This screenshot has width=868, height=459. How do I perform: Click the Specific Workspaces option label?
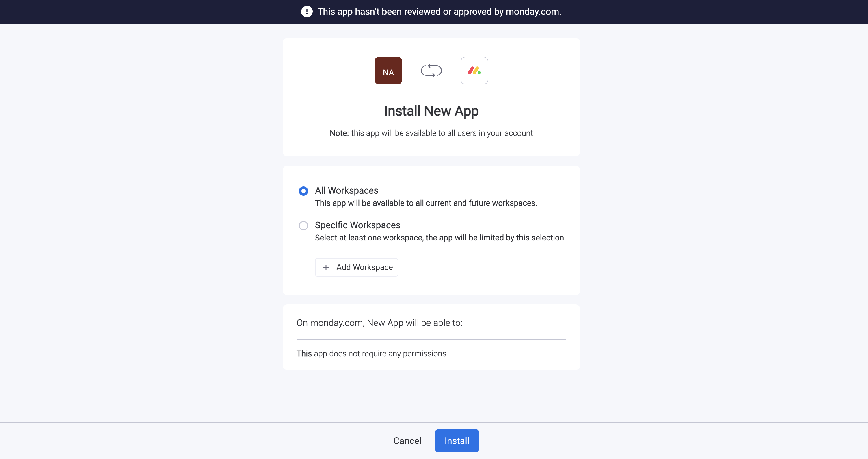(x=357, y=225)
